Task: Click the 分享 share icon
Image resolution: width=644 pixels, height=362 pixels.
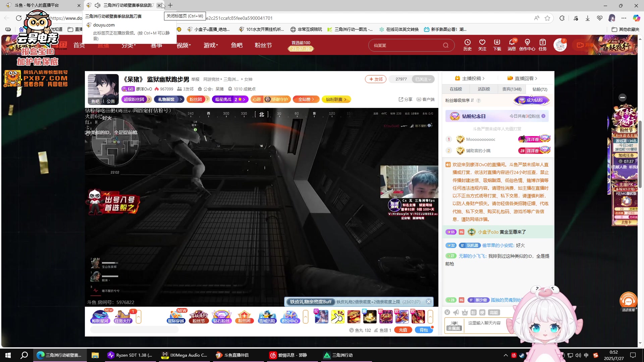Action: (x=406, y=99)
